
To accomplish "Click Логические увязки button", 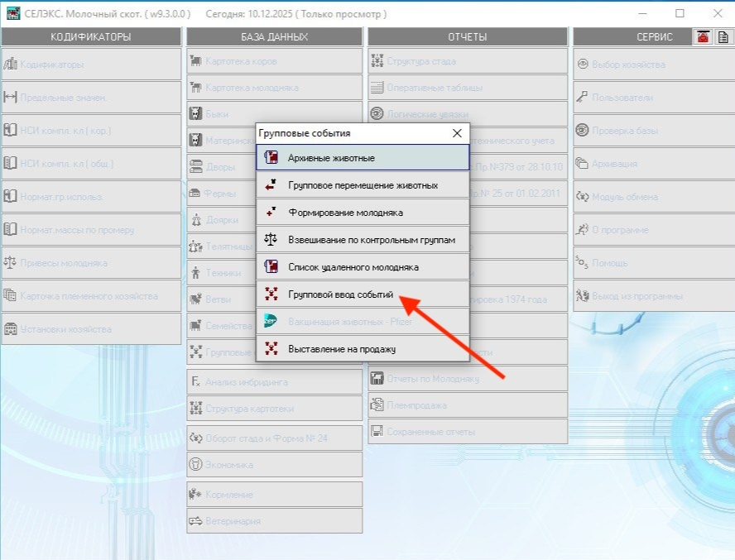I will tap(468, 114).
